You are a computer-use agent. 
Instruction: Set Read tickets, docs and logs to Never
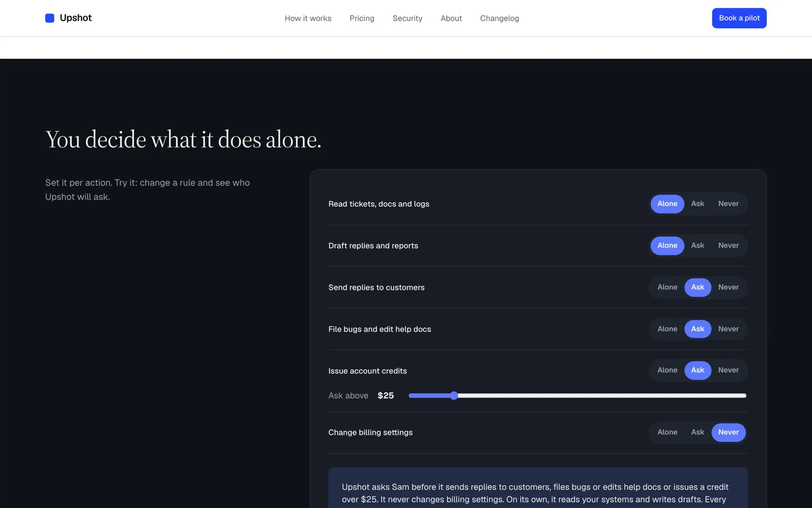728,204
